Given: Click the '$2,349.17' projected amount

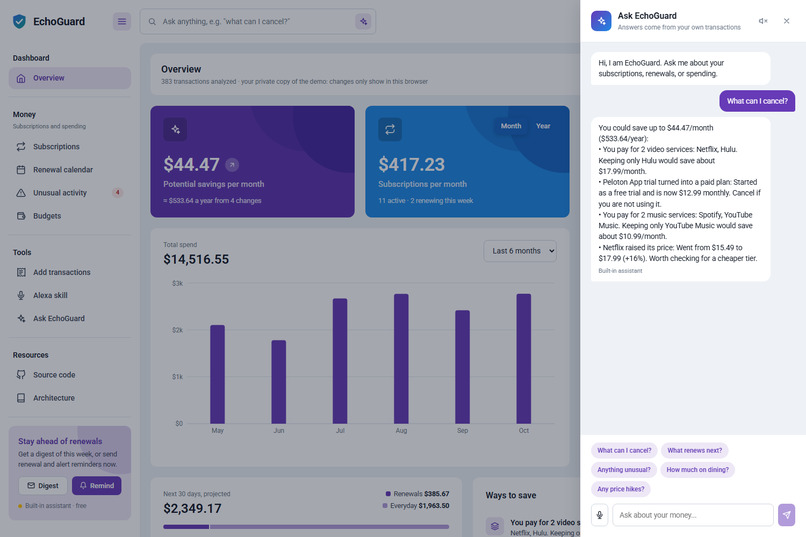Looking at the screenshot, I should (192, 509).
